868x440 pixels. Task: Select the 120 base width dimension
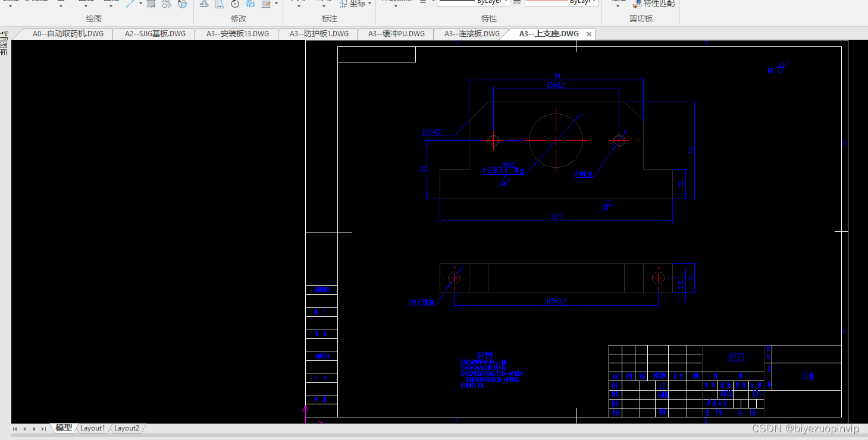coord(557,217)
